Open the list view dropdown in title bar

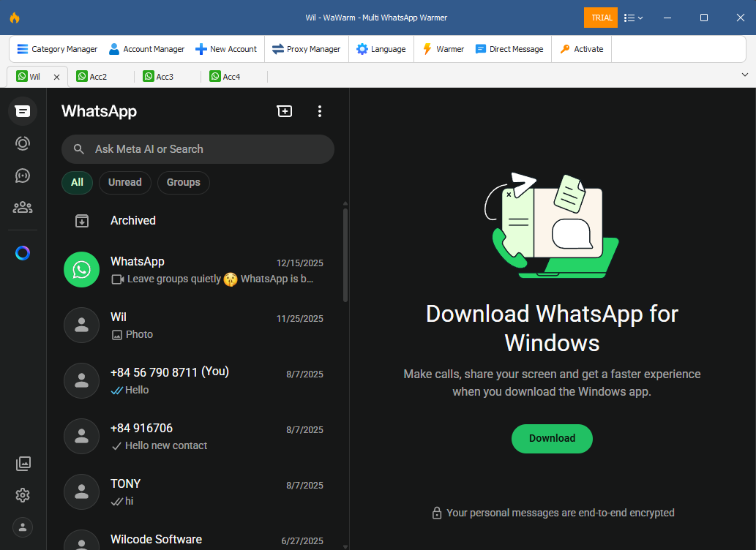coord(633,18)
